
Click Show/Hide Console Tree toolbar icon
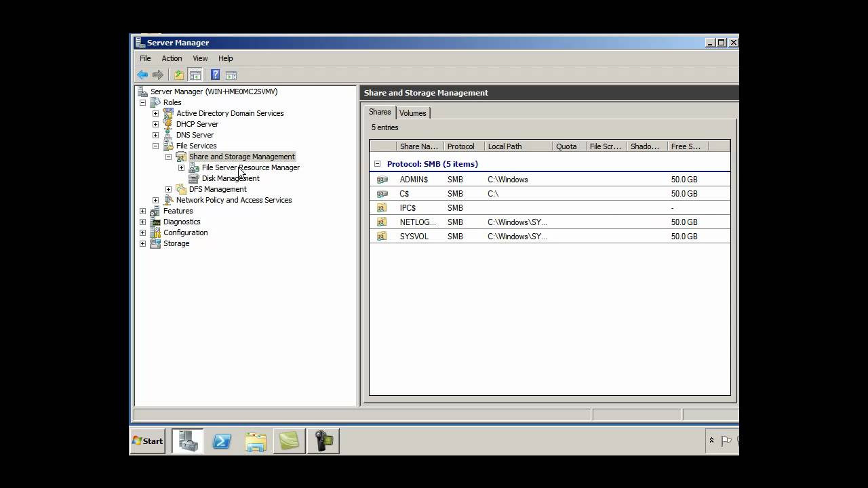click(195, 75)
